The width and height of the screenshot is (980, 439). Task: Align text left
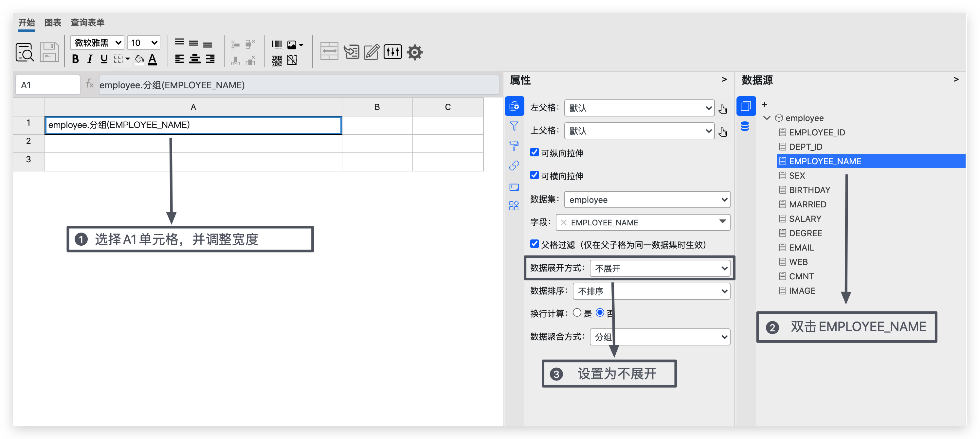(x=180, y=59)
